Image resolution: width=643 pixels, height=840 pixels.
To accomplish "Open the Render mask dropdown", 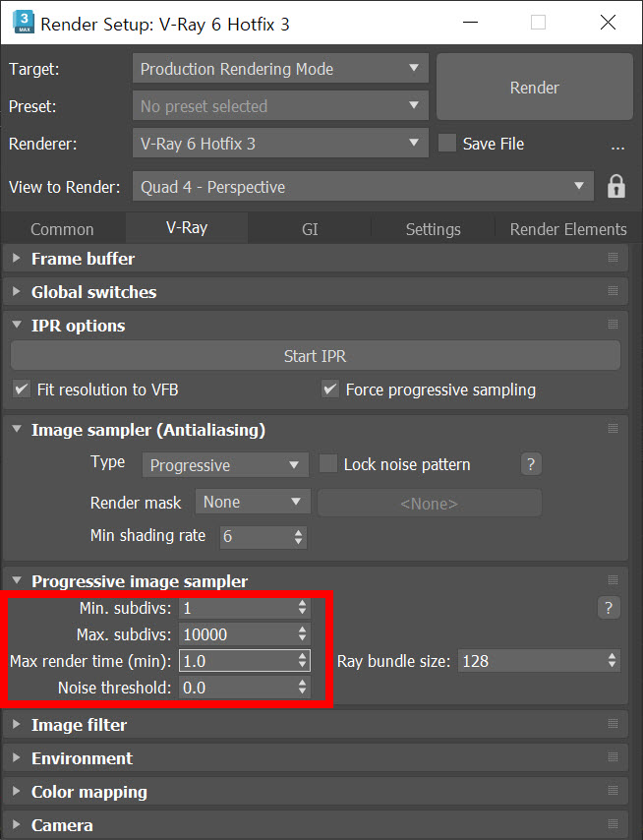I will [x=253, y=502].
